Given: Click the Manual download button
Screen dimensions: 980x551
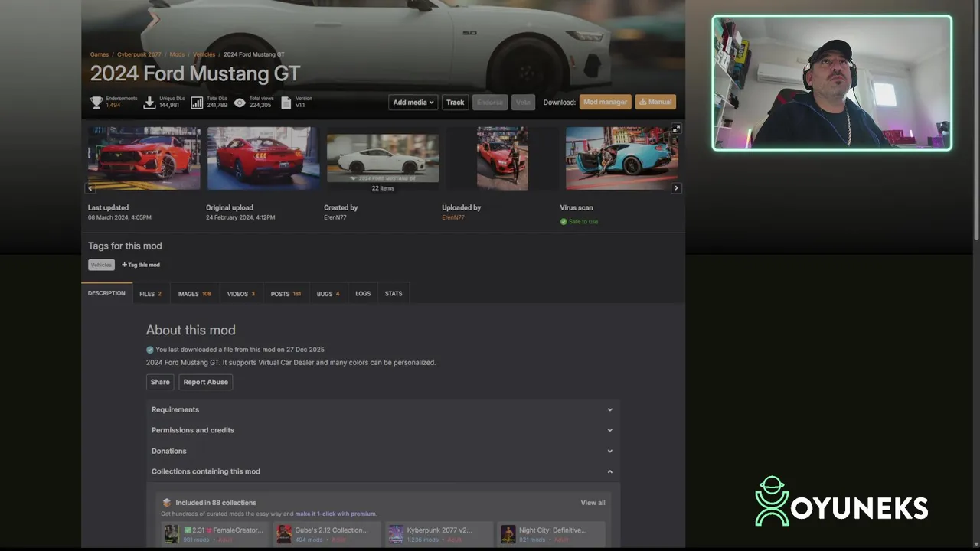Looking at the screenshot, I should (x=655, y=102).
